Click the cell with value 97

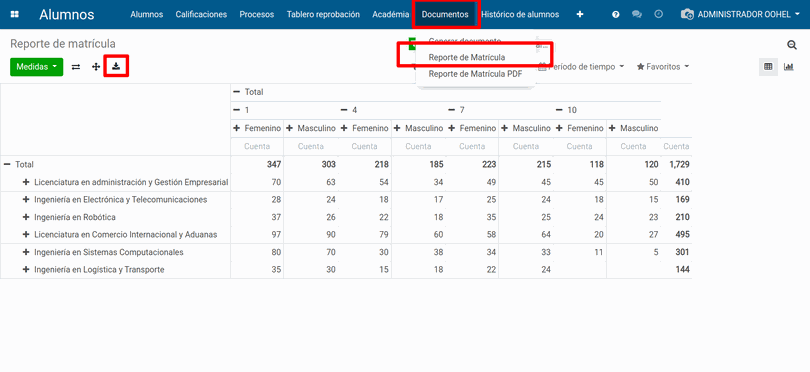point(276,235)
